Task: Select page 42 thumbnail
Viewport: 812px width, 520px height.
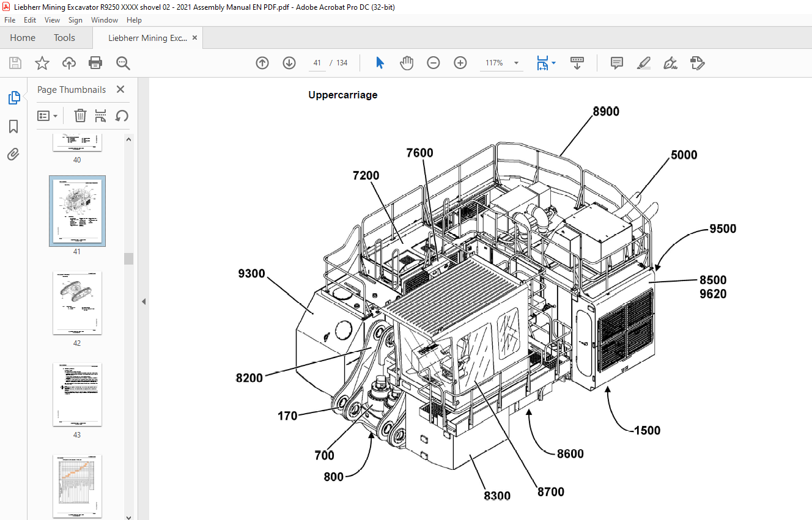Action: click(x=77, y=302)
